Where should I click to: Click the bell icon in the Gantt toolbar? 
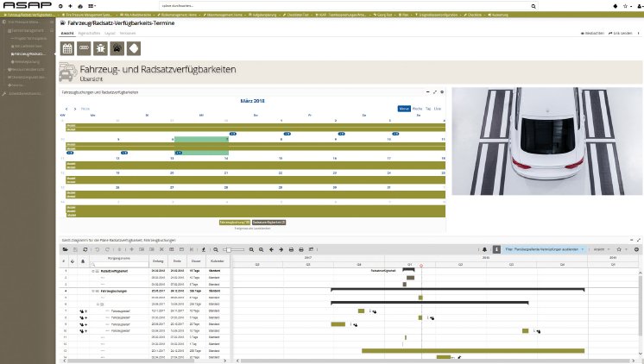(x=484, y=248)
